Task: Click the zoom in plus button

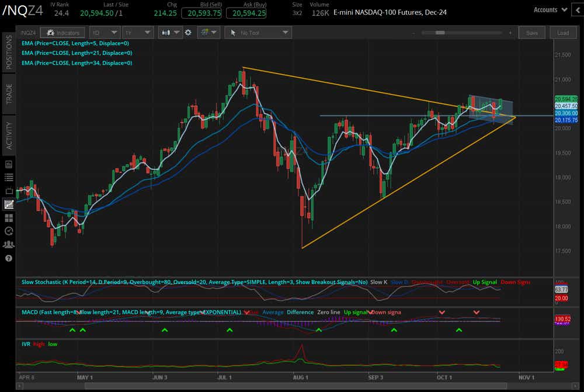Action: point(510,33)
